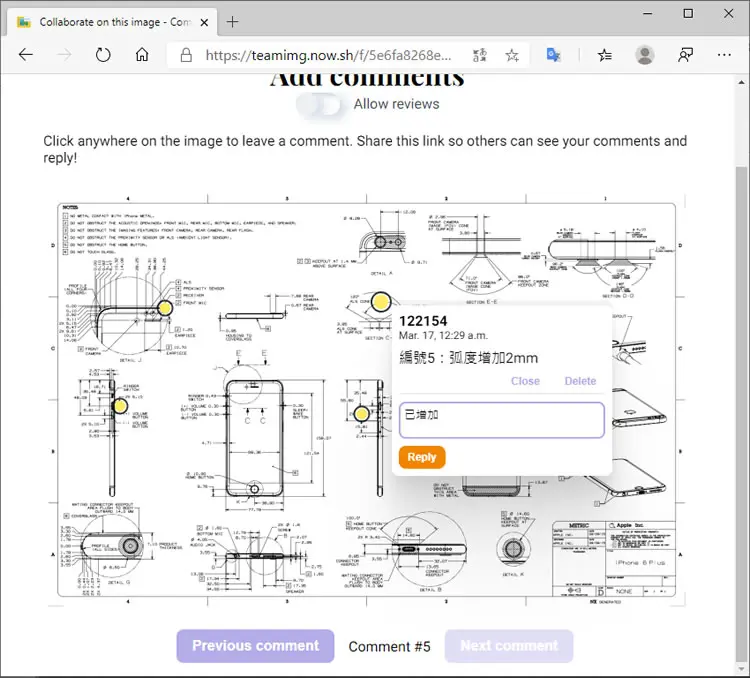This screenshot has width=750, height=678.
Task: Click the user profile avatar
Action: click(645, 55)
